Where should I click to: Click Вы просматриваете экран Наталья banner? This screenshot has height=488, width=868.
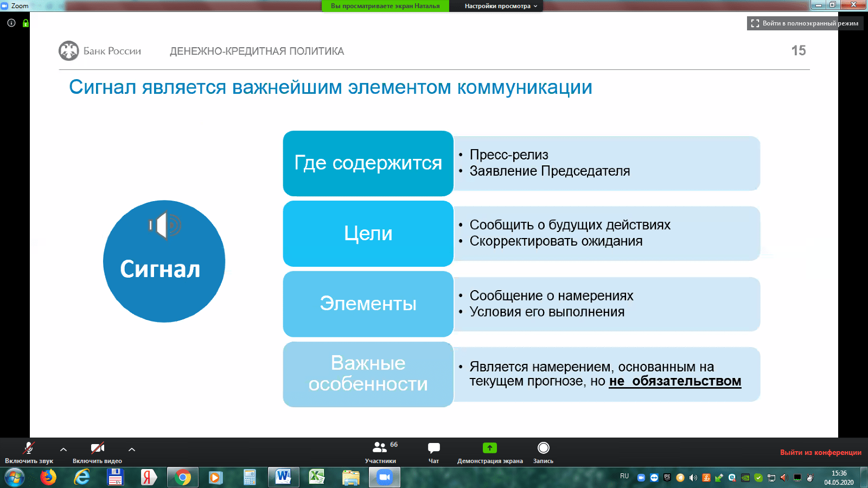(385, 6)
